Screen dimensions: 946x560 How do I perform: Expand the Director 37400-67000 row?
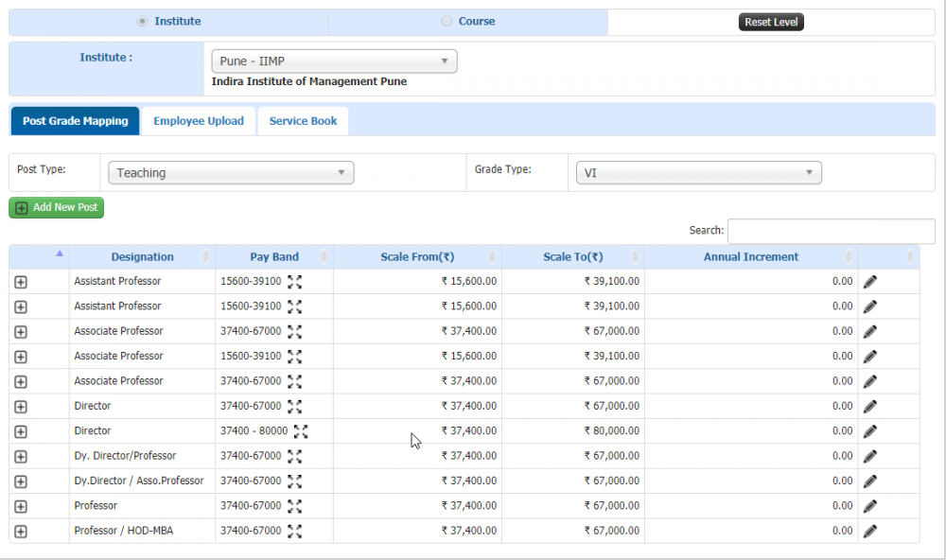pos(21,407)
